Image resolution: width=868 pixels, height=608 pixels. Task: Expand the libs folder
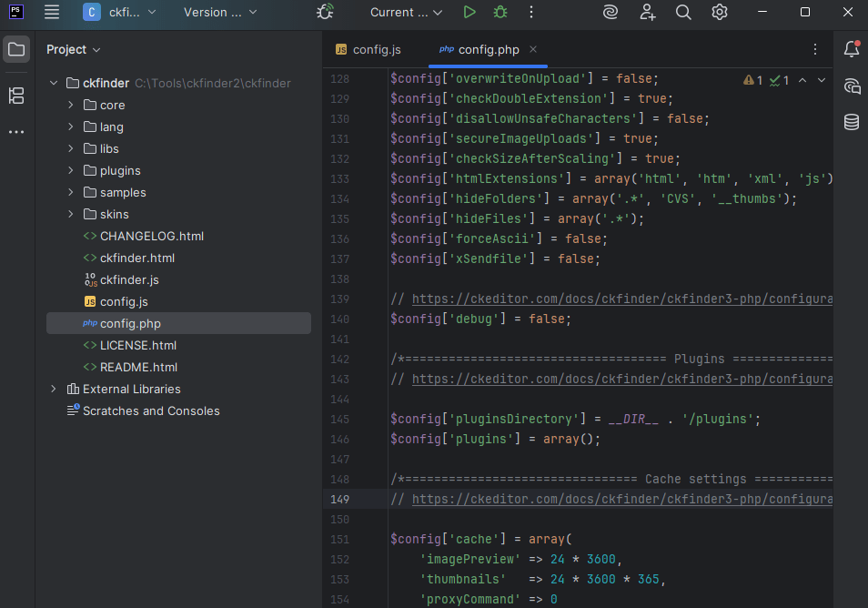click(70, 148)
